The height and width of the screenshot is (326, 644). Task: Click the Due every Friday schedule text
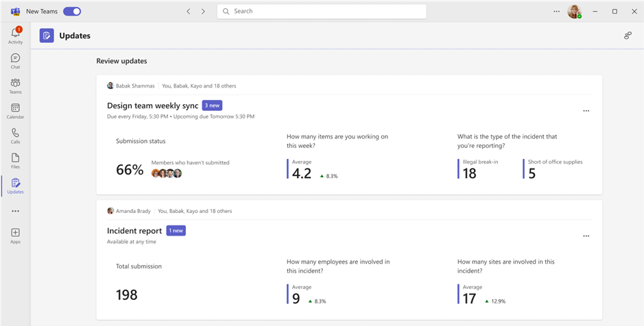[180, 116]
